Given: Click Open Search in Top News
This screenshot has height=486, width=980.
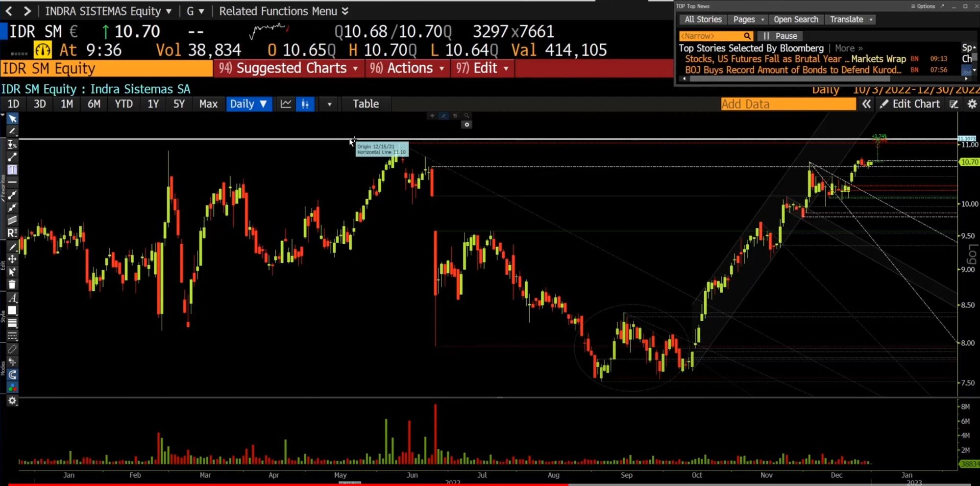Looking at the screenshot, I should 796,20.
